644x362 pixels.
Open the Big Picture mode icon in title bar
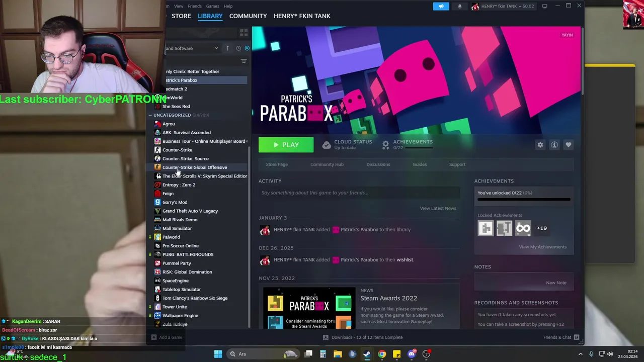coord(544,6)
